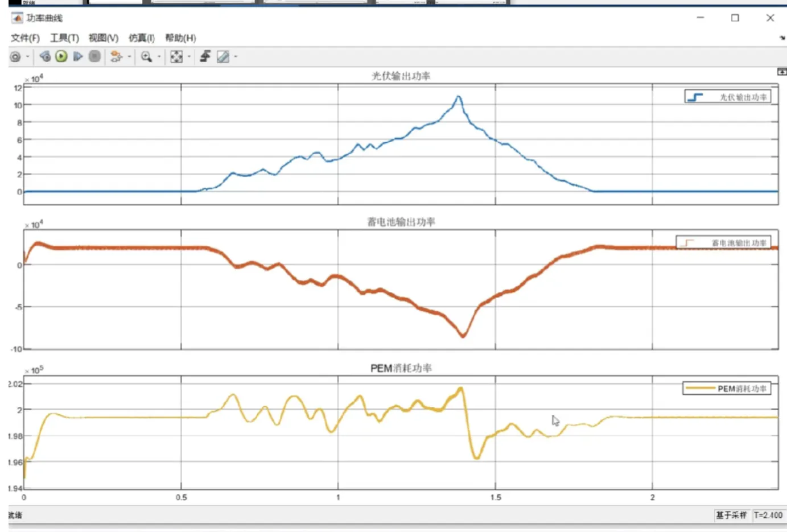This screenshot has height=532, width=787.
Task: Open the 文件(F) menu
Action: [x=25, y=38]
